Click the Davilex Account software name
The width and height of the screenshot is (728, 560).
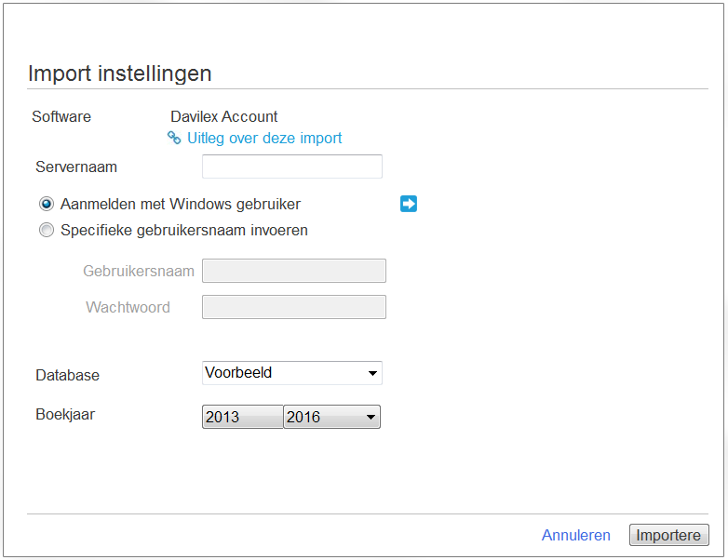[x=223, y=116]
